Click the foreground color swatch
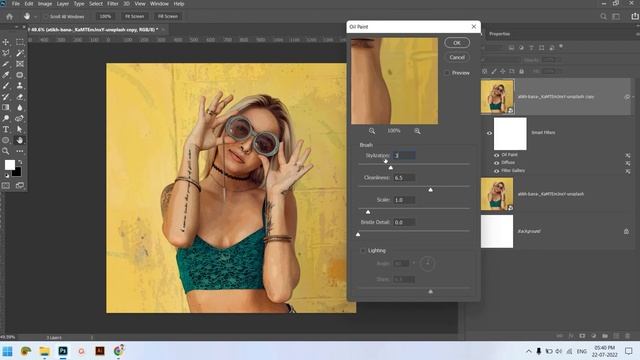The height and width of the screenshot is (360, 640). coord(10,164)
